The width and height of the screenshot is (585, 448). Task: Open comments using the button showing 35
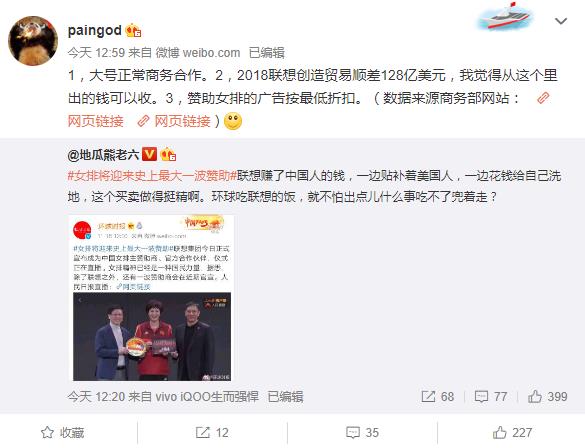(362, 433)
